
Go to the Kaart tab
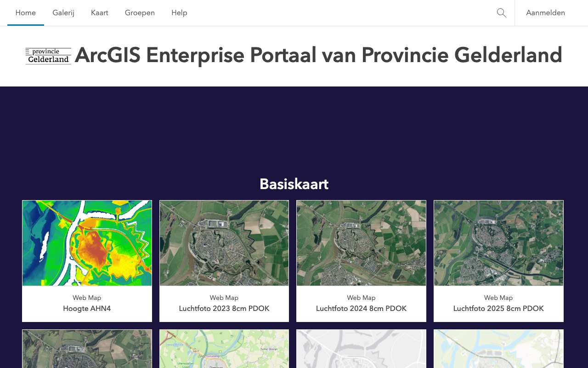coord(100,13)
